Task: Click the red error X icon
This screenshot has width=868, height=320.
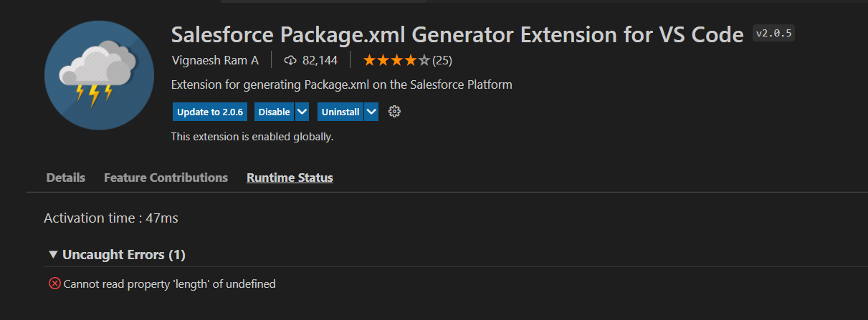Action: (x=54, y=283)
